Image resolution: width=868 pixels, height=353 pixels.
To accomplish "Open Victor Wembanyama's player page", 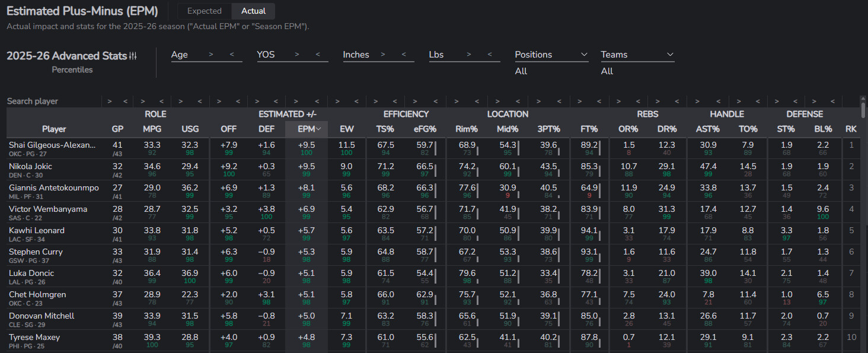I will pos(48,209).
